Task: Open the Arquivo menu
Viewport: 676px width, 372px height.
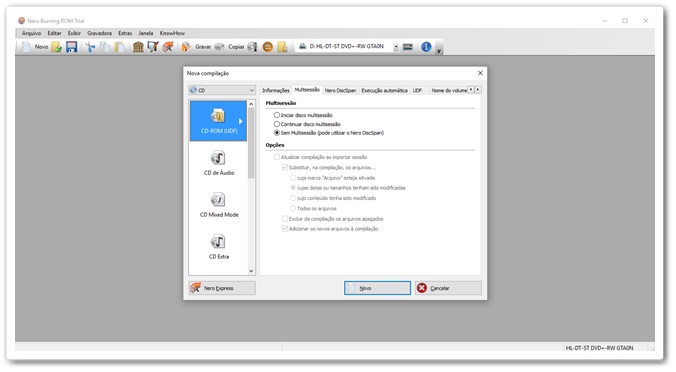Action: pos(31,33)
